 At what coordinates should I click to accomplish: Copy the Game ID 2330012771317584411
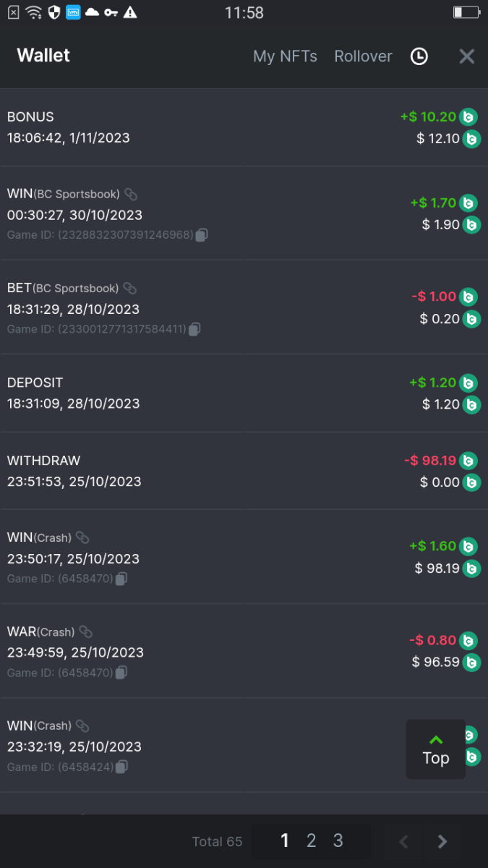coord(194,329)
